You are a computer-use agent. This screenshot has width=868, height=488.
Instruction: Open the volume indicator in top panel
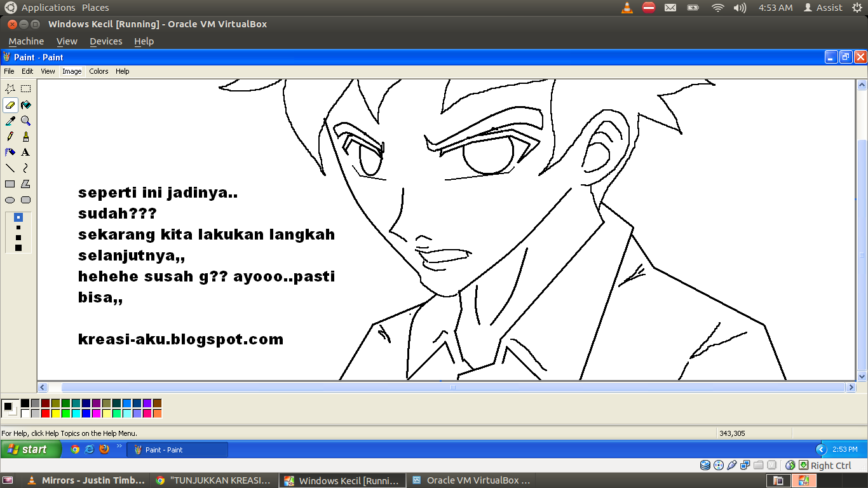click(740, 8)
